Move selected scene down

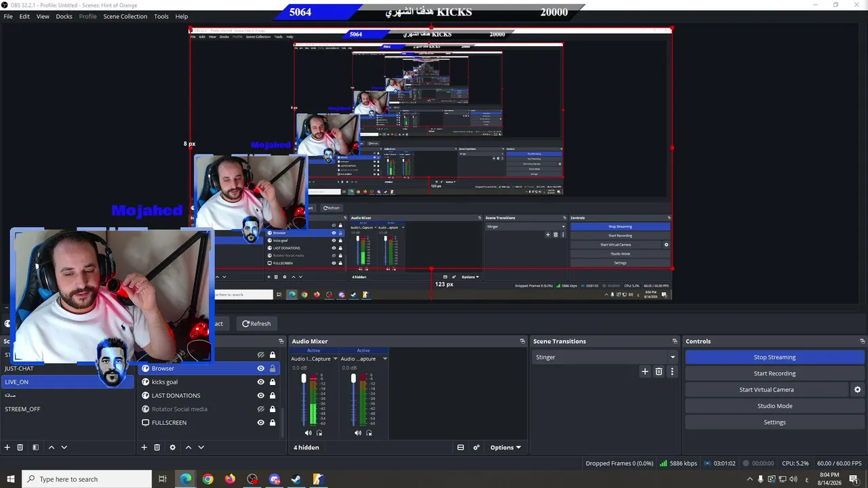coord(64,447)
